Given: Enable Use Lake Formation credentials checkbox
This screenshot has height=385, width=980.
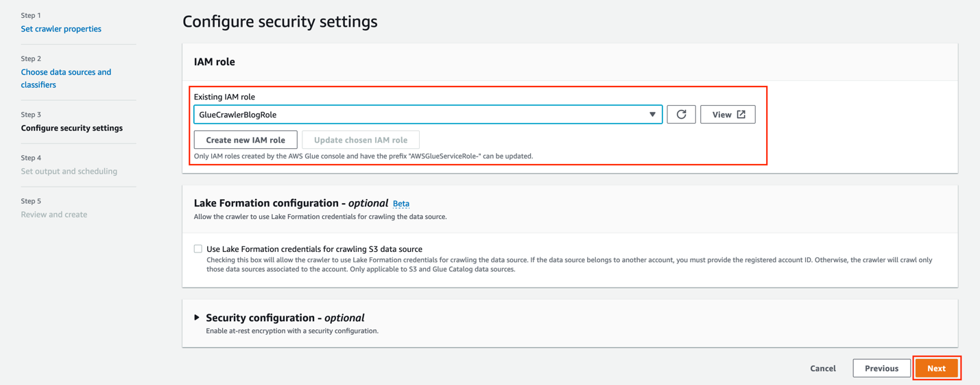Looking at the screenshot, I should click(x=198, y=249).
